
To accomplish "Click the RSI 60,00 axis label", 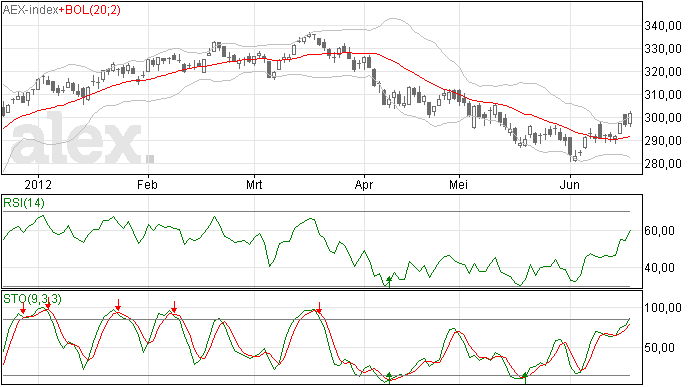I will coord(659,231).
